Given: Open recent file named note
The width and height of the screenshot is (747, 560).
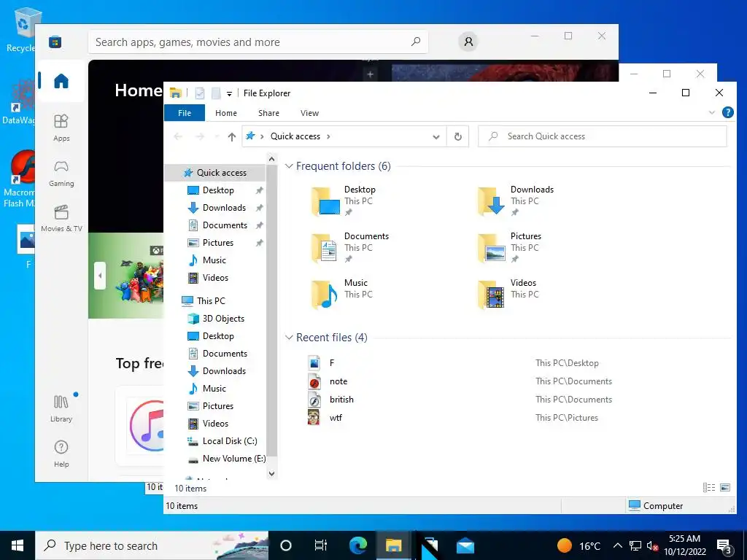Looking at the screenshot, I should (x=338, y=381).
